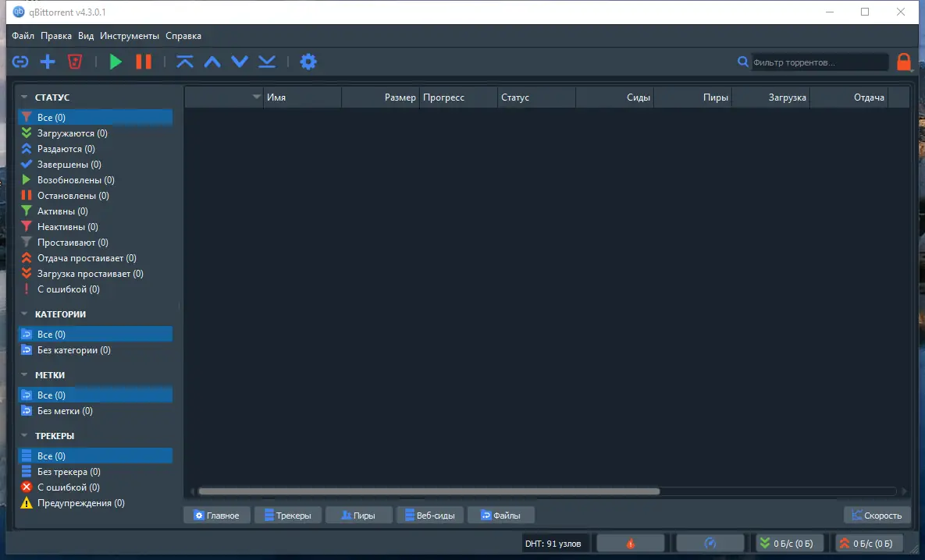925x560 pixels.
Task: Sort by the Отдача column header
Action: (849, 97)
